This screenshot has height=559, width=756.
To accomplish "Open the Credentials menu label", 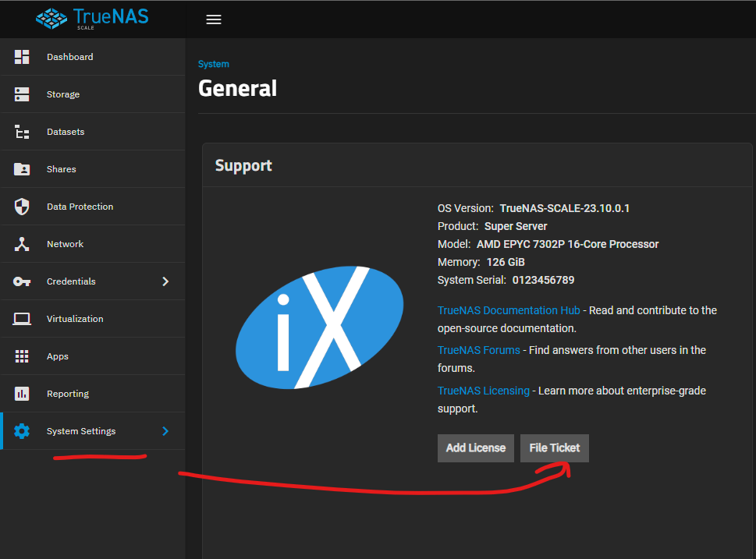I will pos(71,281).
